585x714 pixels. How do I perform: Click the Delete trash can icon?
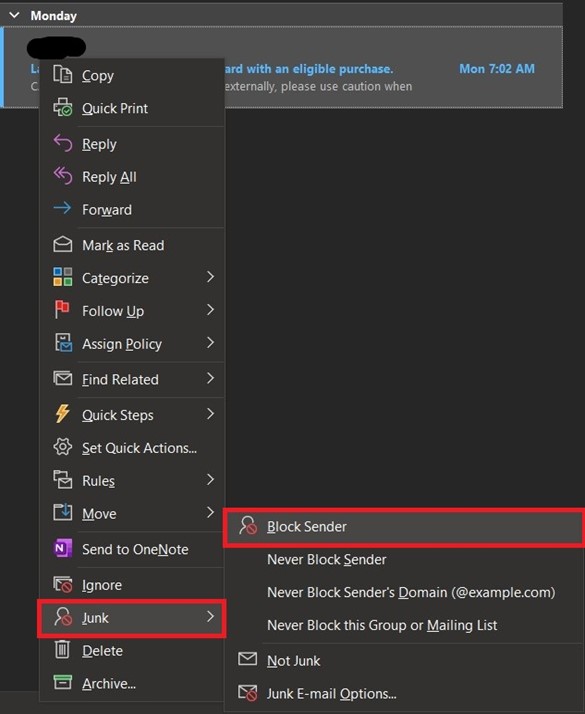[62, 649]
